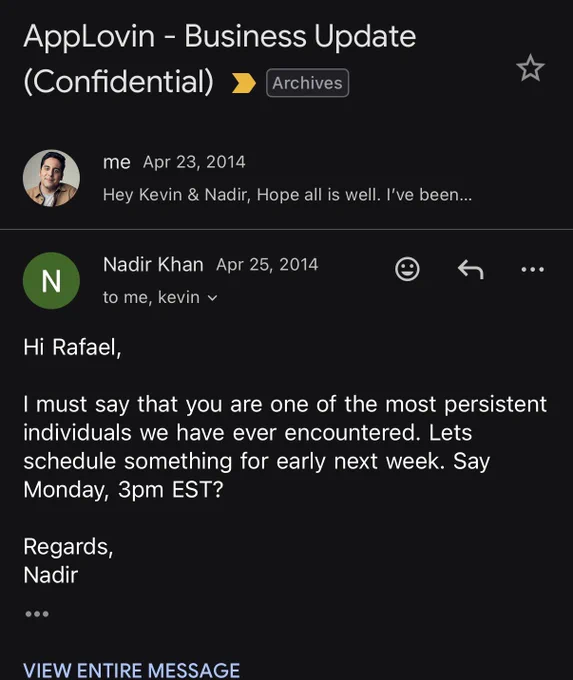Viewport: 573px width, 680px height.
Task: Star the AppLovin email thread
Action: [530, 68]
